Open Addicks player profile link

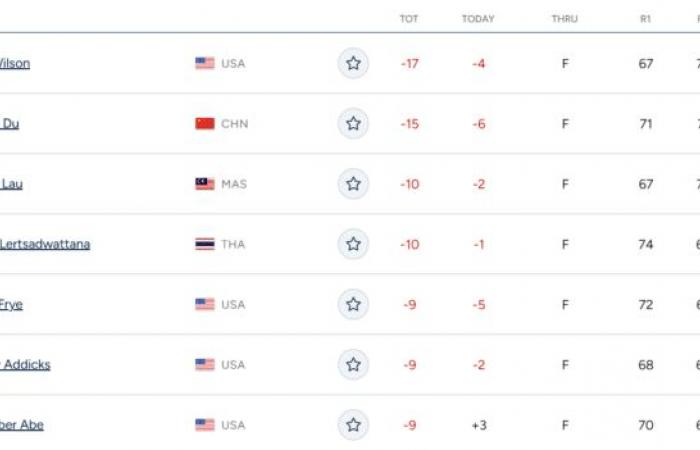tap(25, 365)
